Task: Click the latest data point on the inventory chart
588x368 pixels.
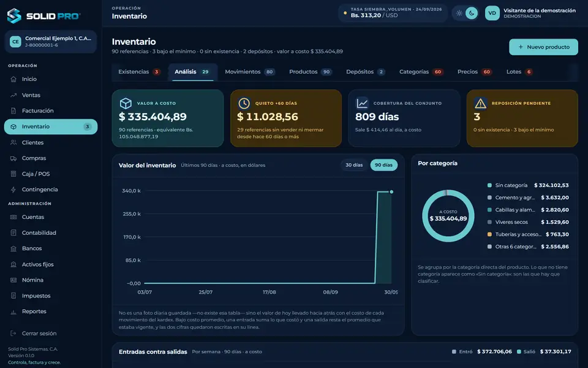Action: click(391, 192)
